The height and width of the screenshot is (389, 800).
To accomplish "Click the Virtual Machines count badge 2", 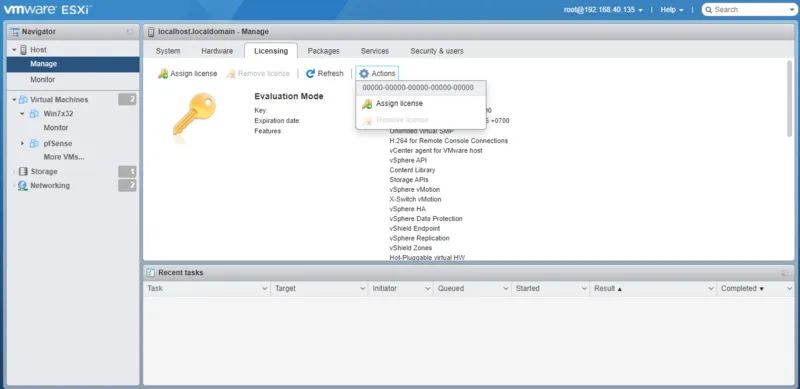I will 128,100.
